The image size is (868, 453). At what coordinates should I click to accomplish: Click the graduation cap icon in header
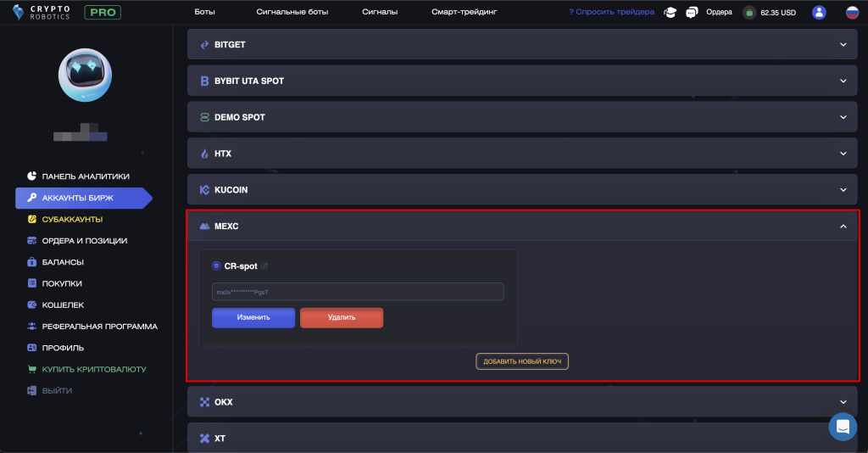click(670, 13)
